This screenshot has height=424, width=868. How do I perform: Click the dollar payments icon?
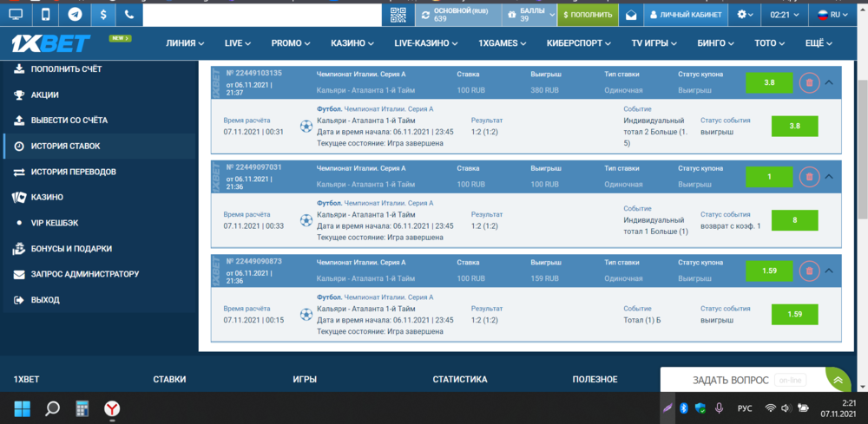[103, 15]
